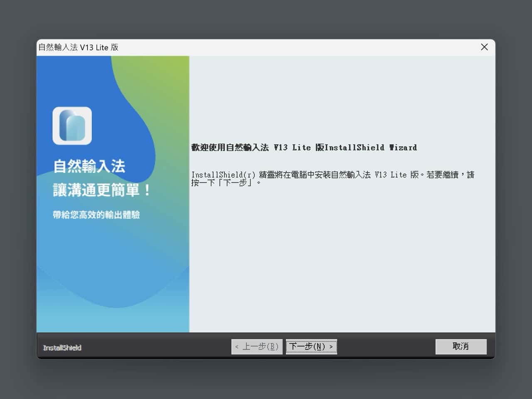This screenshot has height=399, width=532.
Task: Click the 下一步(N) next button
Action: pos(311,347)
